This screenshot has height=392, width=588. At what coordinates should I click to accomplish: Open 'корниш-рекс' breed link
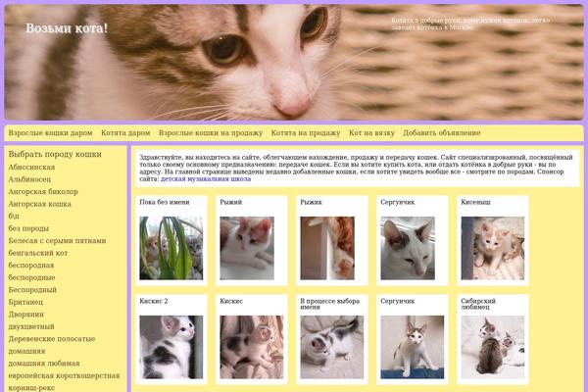click(31, 388)
